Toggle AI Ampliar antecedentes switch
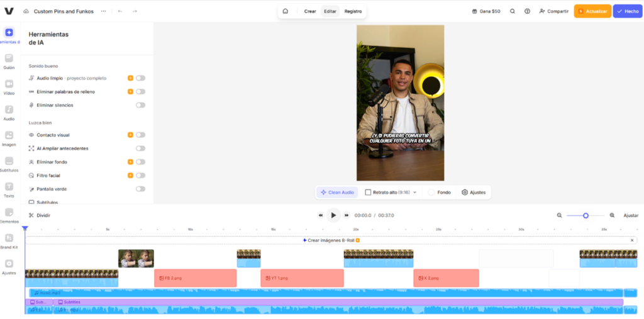Image resolution: width=644 pixels, height=319 pixels. pos(140,148)
